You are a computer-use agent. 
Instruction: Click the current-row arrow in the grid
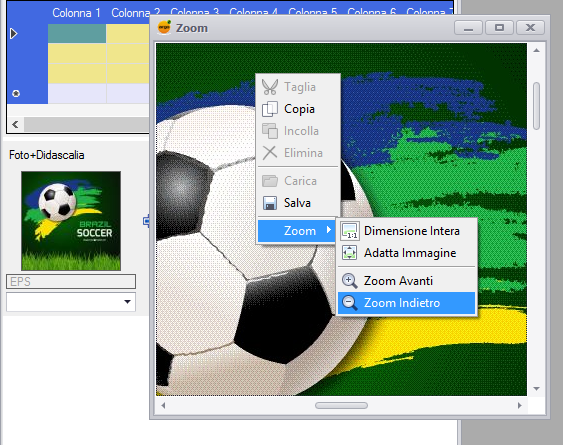[14, 33]
